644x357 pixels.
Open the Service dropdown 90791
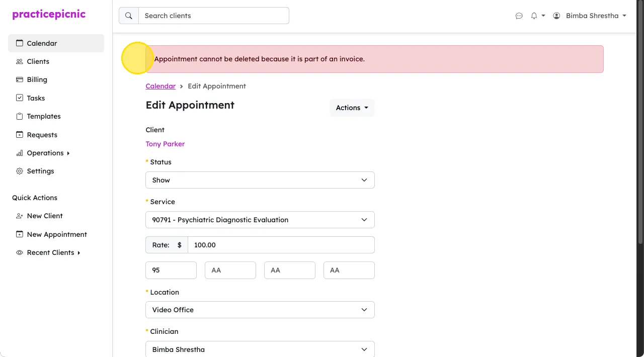(x=260, y=220)
